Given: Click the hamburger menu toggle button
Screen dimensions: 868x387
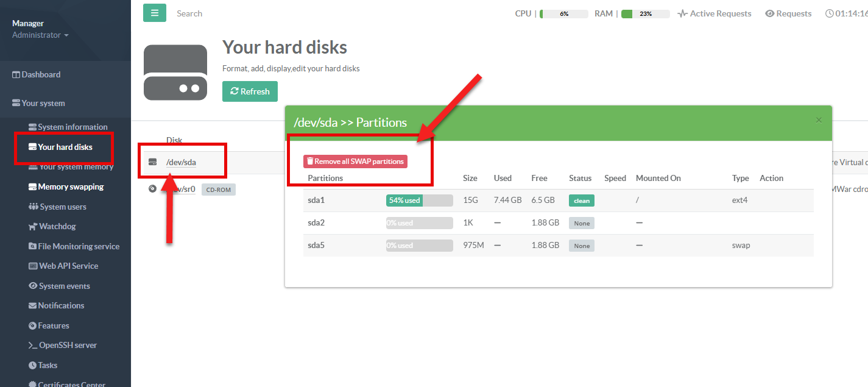Looking at the screenshot, I should pyautogui.click(x=155, y=13).
